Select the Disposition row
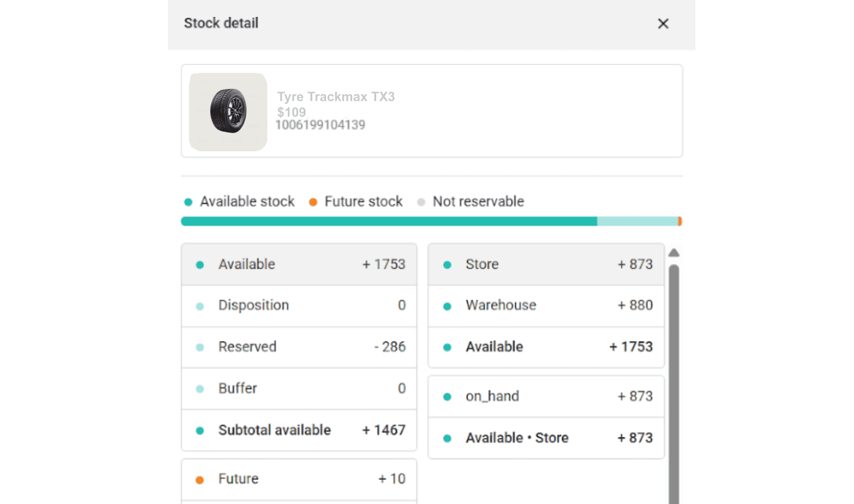Image resolution: width=854 pixels, height=504 pixels. [x=299, y=306]
